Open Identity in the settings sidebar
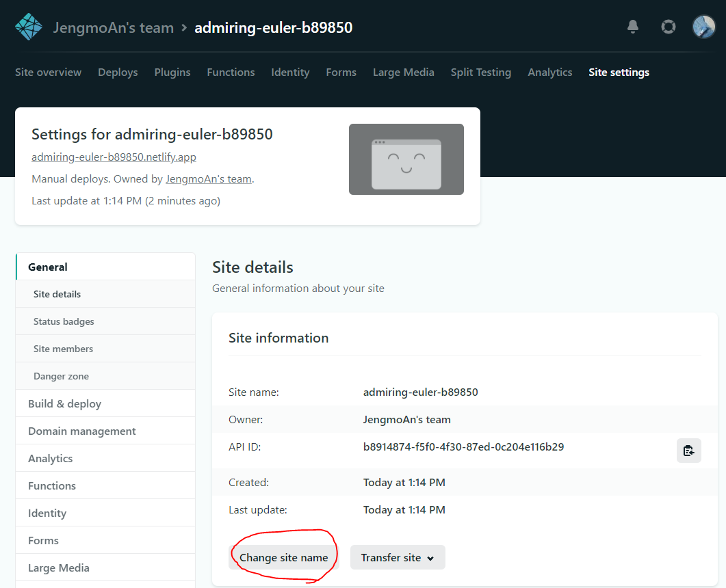Viewport: 726px width, 588px height. point(105,513)
